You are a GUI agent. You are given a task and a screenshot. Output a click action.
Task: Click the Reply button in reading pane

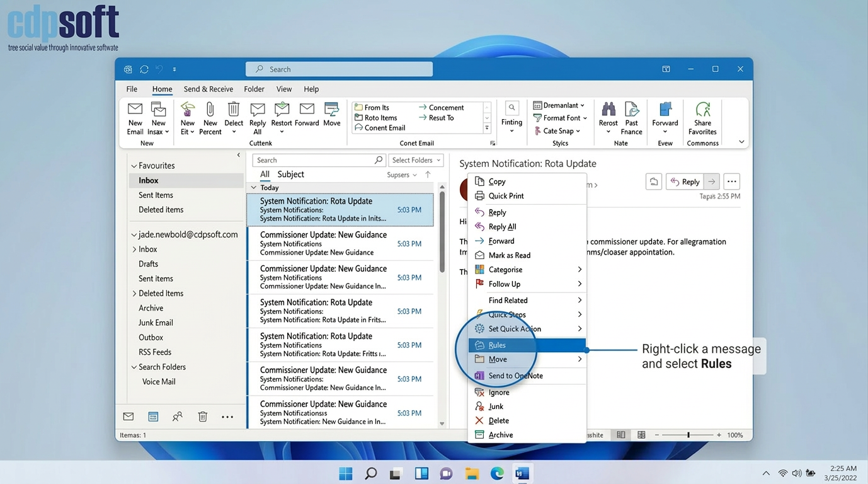(x=685, y=181)
